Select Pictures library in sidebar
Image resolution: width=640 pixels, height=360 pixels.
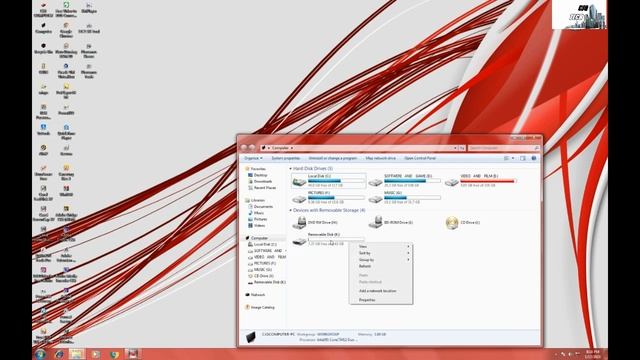click(x=260, y=219)
